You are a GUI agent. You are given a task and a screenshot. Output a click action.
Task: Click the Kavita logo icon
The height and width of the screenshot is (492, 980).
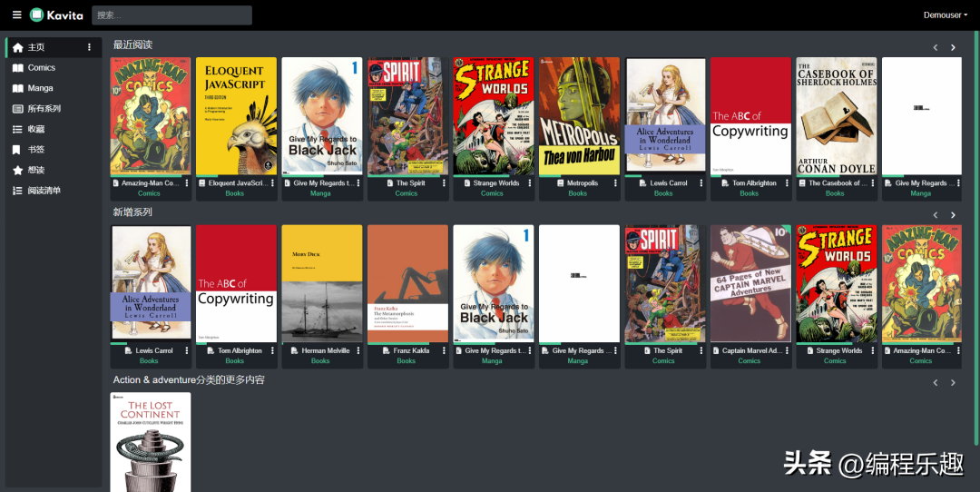coord(37,15)
